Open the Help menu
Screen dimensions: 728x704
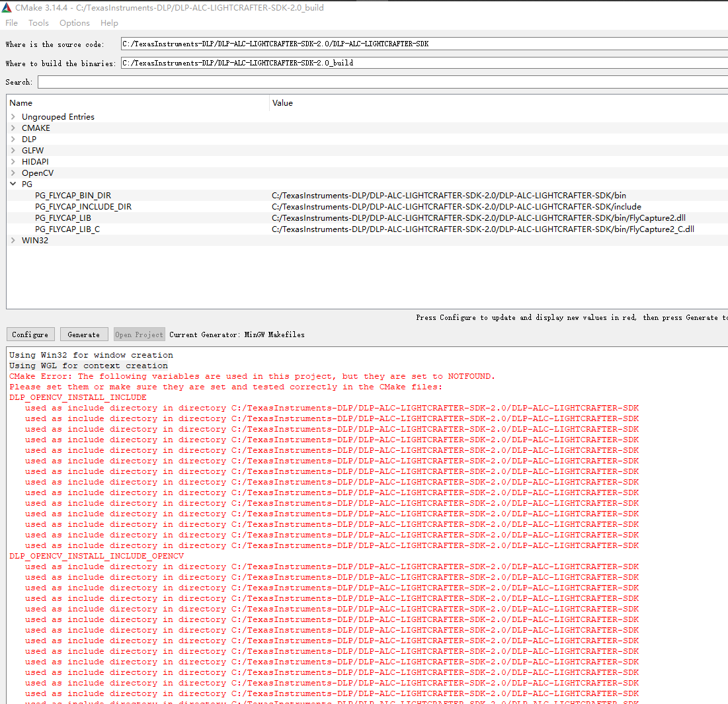[109, 22]
